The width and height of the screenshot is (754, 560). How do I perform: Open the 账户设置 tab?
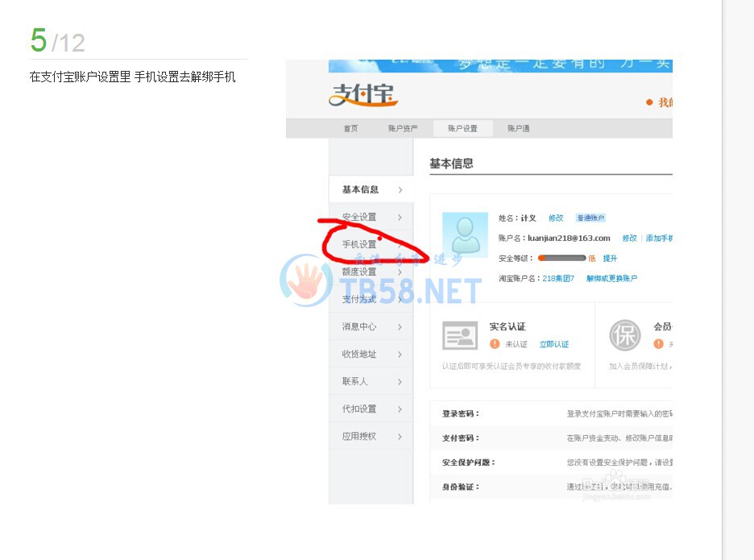click(462, 129)
